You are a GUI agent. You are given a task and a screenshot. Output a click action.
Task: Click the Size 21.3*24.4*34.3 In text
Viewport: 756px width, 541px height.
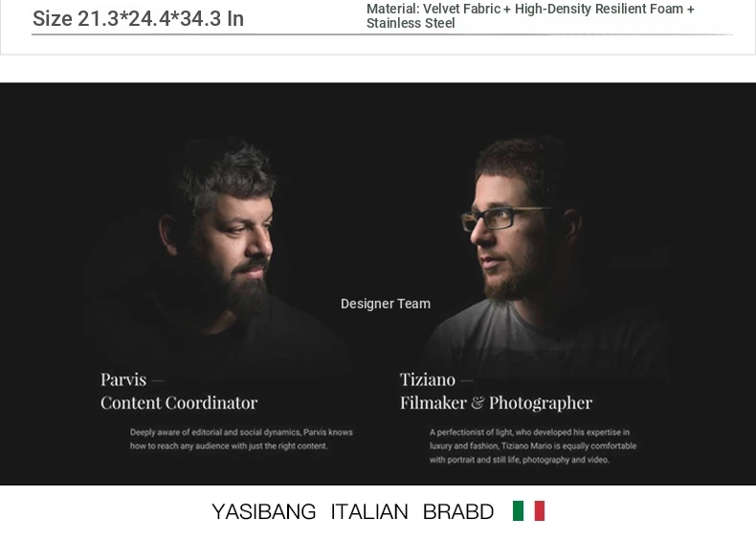(x=138, y=19)
